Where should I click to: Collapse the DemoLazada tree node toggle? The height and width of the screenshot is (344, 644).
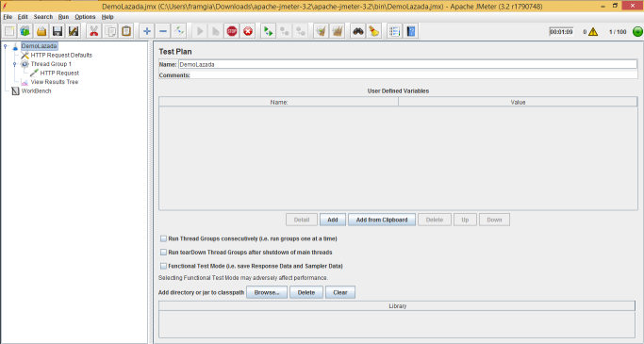(6, 46)
